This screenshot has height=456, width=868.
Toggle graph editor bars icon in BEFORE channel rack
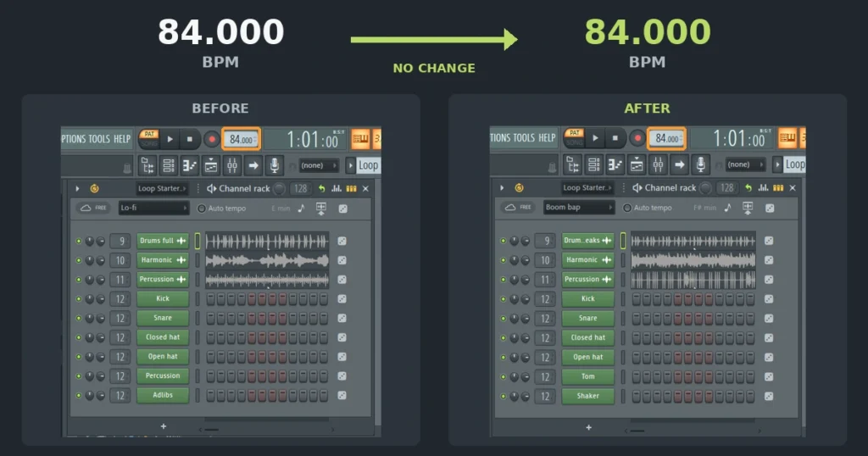click(336, 189)
